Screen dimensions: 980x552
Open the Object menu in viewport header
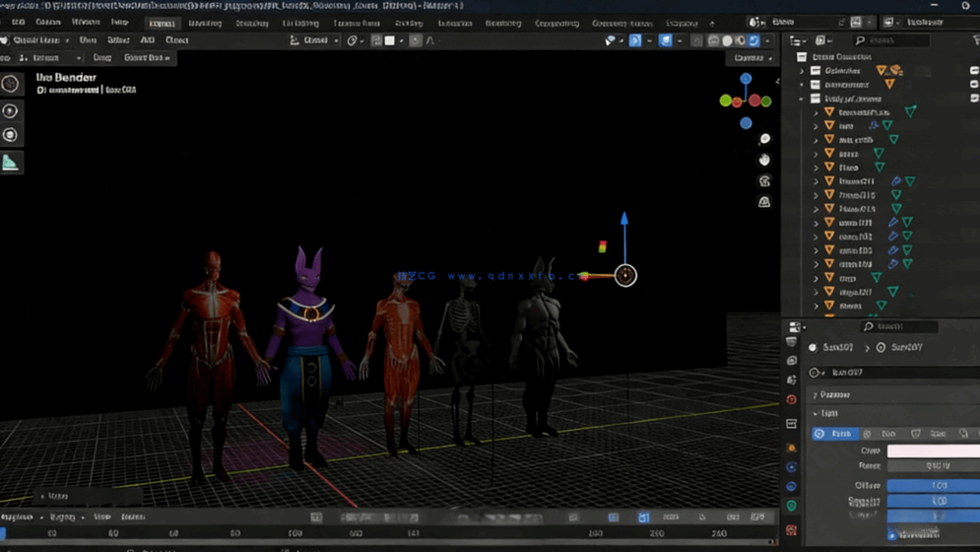(177, 40)
